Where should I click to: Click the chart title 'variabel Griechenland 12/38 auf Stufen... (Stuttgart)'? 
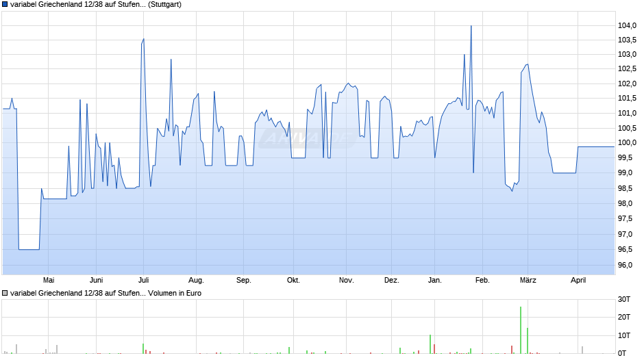(x=96, y=5)
